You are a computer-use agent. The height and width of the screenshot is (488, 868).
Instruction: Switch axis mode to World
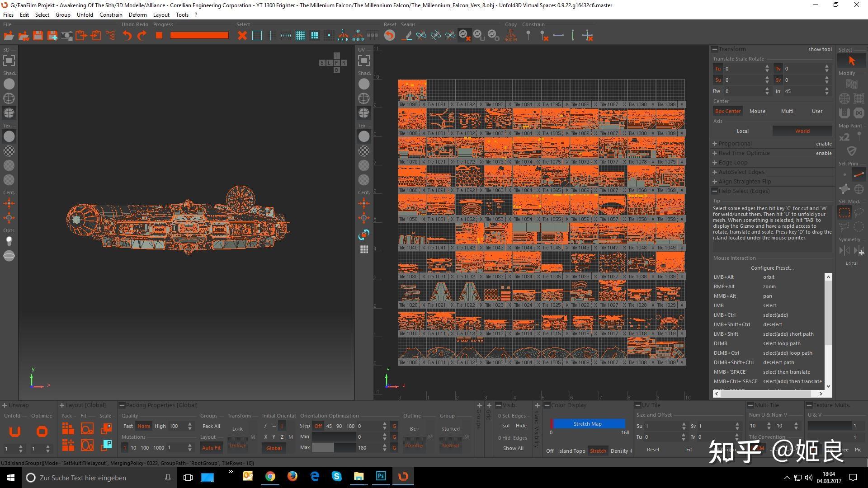802,131
